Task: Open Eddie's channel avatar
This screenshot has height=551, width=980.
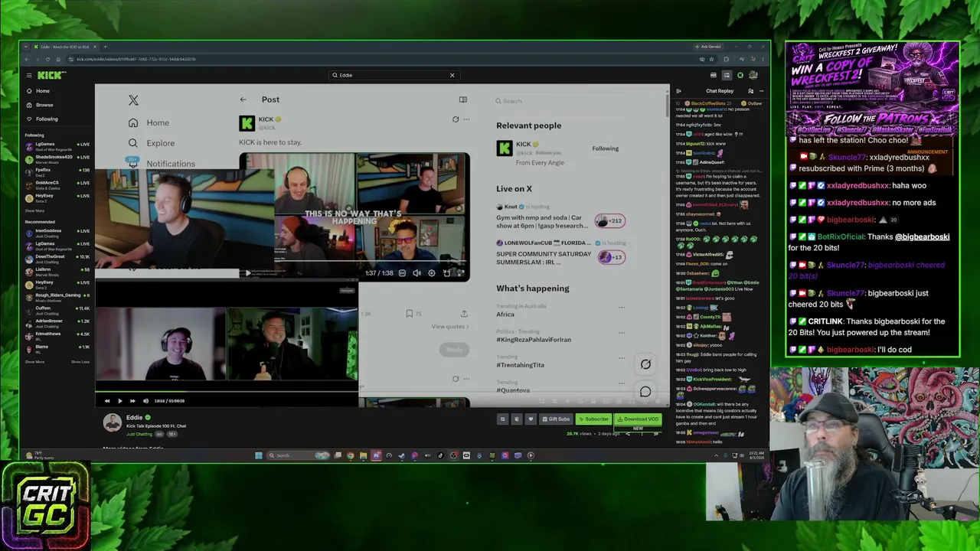Action: pos(113,422)
